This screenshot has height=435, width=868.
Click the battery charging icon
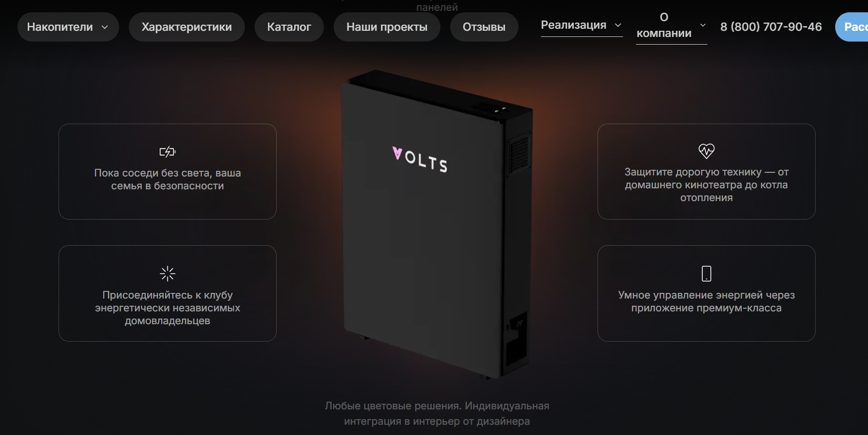click(x=167, y=152)
